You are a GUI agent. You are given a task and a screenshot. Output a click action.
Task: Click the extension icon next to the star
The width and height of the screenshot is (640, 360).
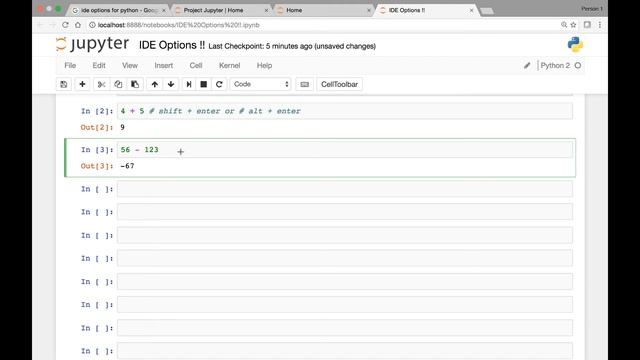[x=587, y=25]
